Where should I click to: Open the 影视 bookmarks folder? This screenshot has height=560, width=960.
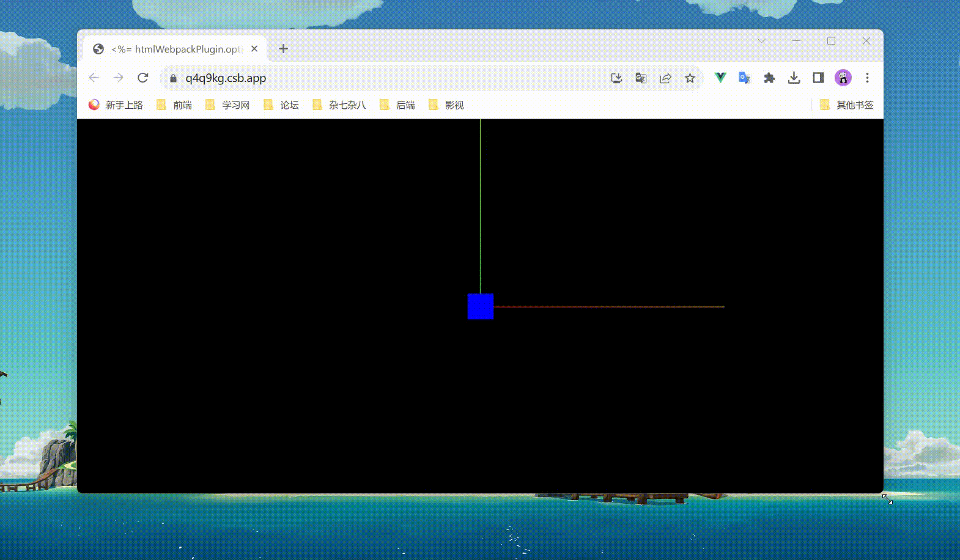tap(446, 105)
